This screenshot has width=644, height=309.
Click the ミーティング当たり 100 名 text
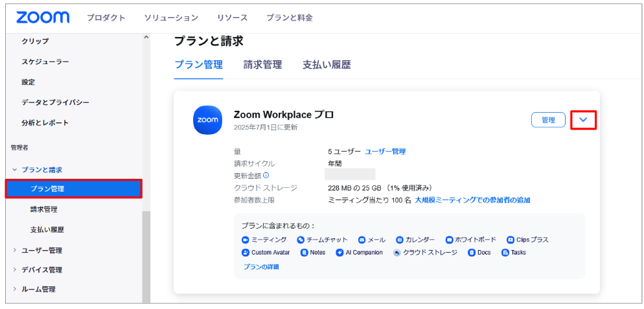[370, 200]
